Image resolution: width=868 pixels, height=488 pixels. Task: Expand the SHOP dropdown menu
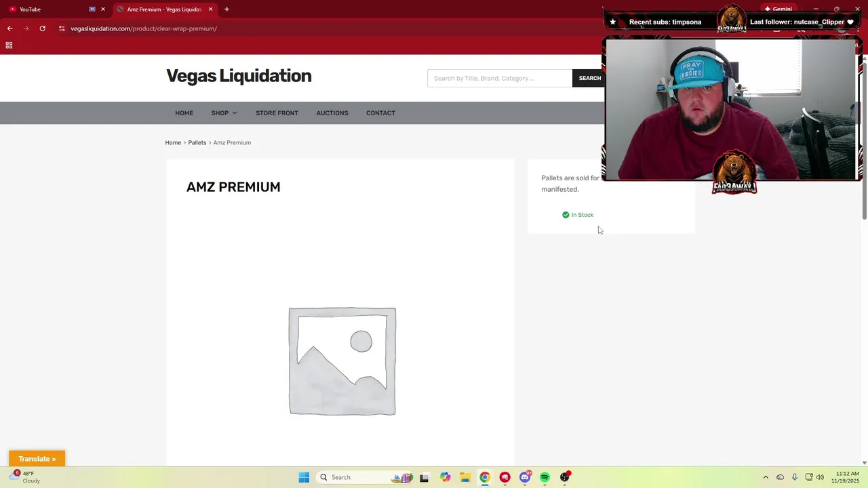point(224,113)
